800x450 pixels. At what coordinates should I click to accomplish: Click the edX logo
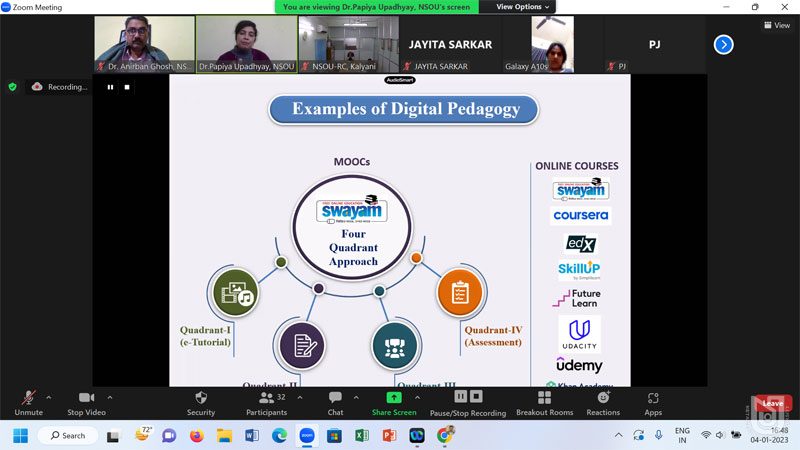[581, 243]
